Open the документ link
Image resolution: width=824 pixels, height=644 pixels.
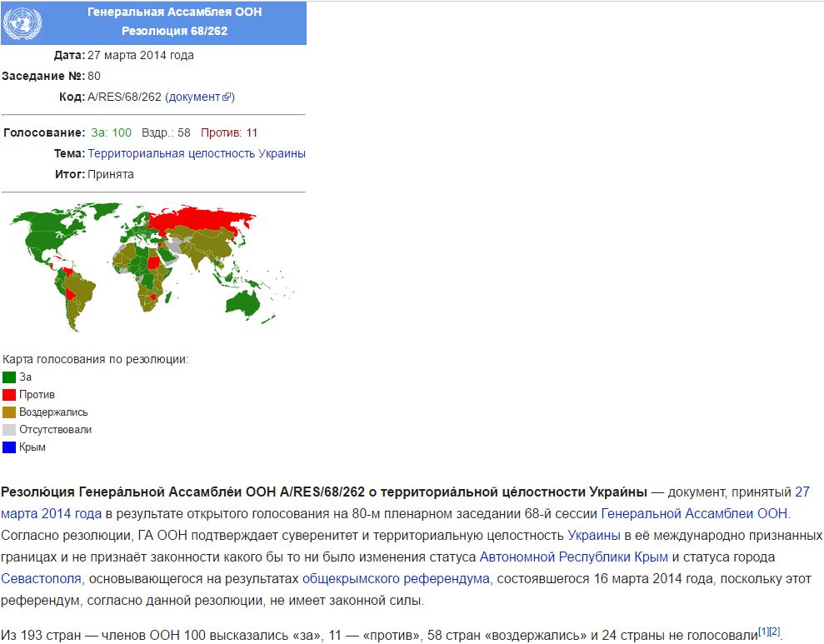194,97
